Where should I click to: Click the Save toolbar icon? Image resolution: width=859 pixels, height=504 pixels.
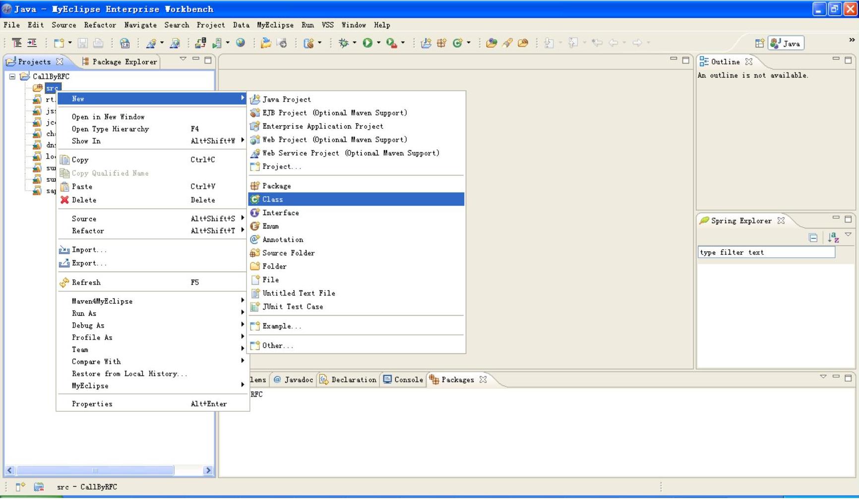(82, 43)
